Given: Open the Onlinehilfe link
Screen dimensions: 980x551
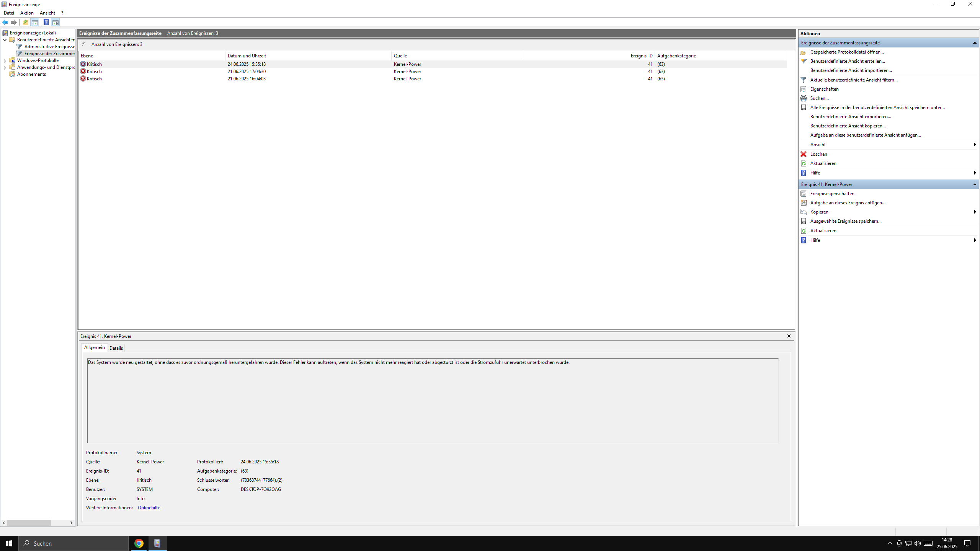Looking at the screenshot, I should tap(149, 508).
